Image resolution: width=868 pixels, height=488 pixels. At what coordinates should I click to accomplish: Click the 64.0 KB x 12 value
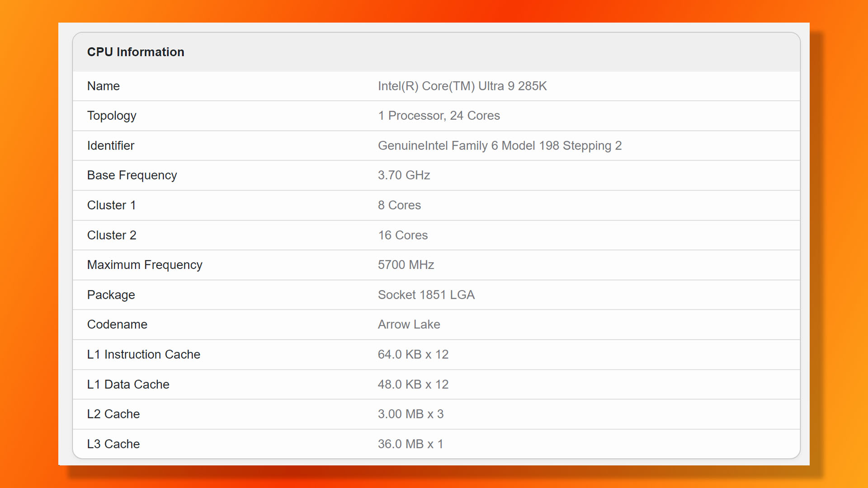[413, 354]
